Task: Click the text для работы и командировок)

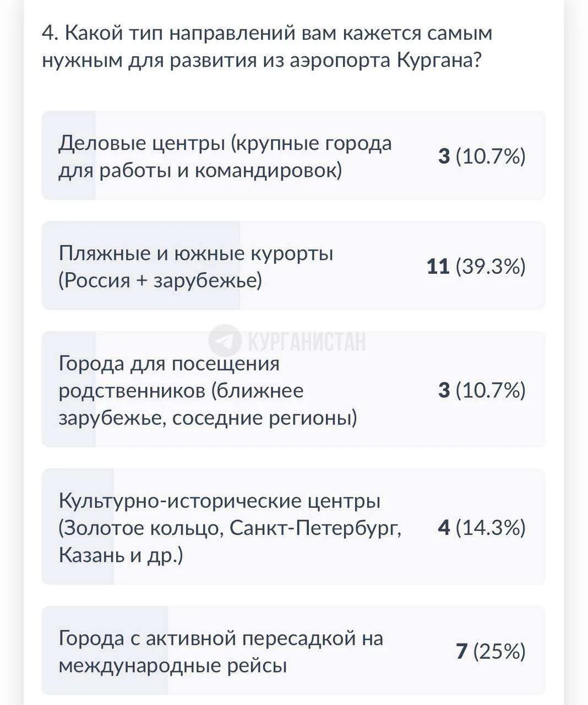Action: point(200,171)
